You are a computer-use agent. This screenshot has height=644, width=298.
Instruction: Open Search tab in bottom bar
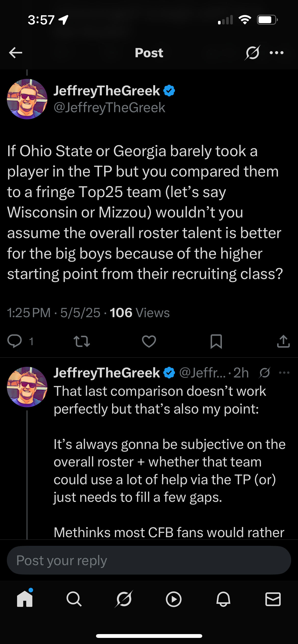[x=74, y=599]
